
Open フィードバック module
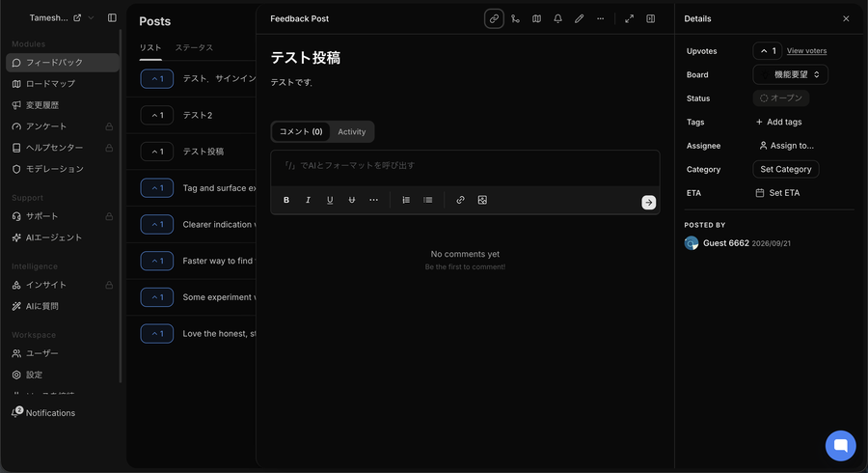pos(63,63)
